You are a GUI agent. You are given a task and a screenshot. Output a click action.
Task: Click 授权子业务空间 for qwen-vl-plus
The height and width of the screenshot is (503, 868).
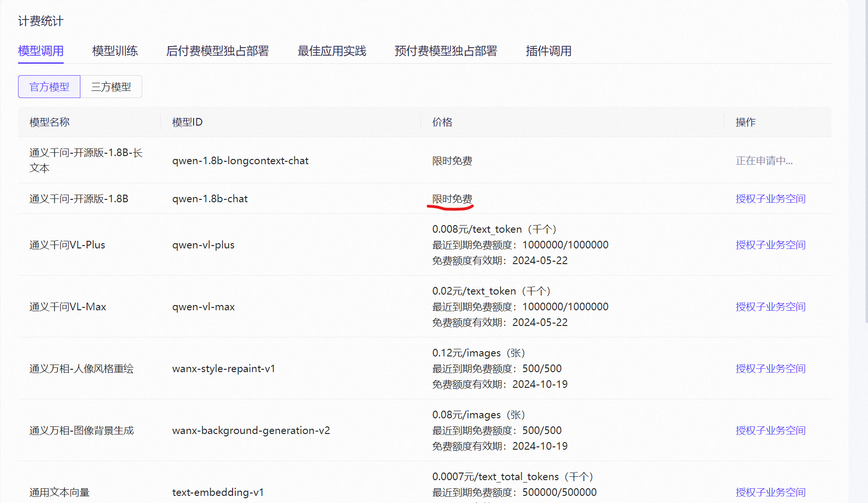[770, 245]
